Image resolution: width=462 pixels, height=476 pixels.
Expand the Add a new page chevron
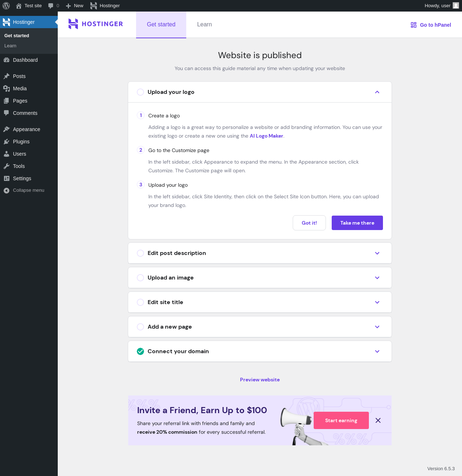pos(377,327)
